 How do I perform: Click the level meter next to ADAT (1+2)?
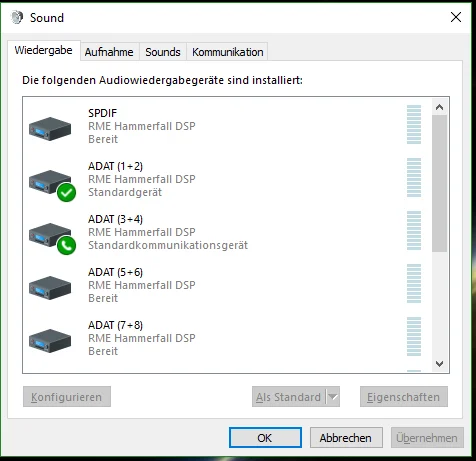pyautogui.click(x=414, y=177)
